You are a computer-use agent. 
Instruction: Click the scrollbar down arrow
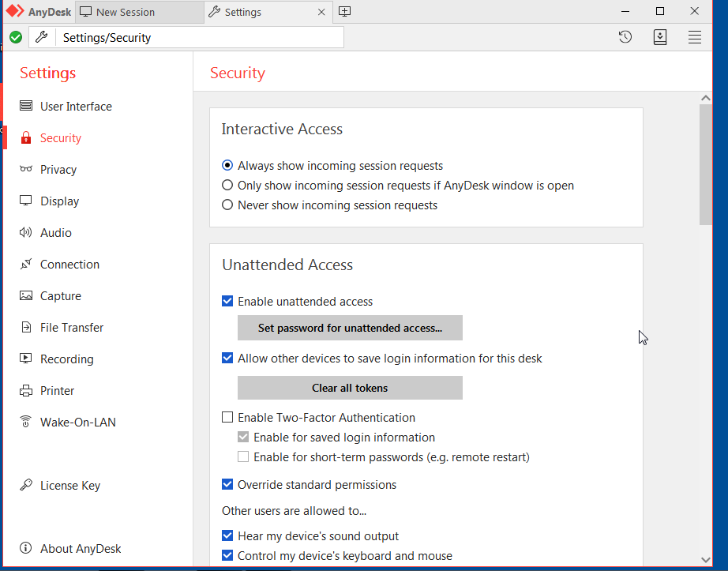click(705, 559)
